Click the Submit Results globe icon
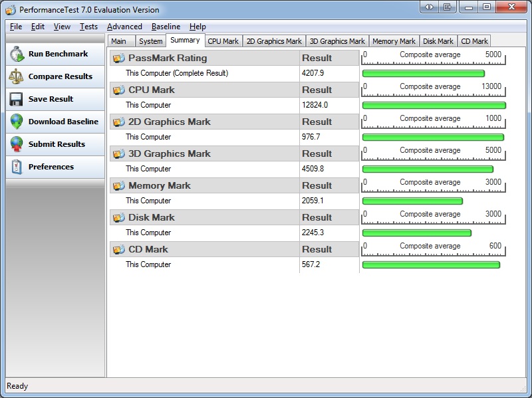 tap(17, 145)
